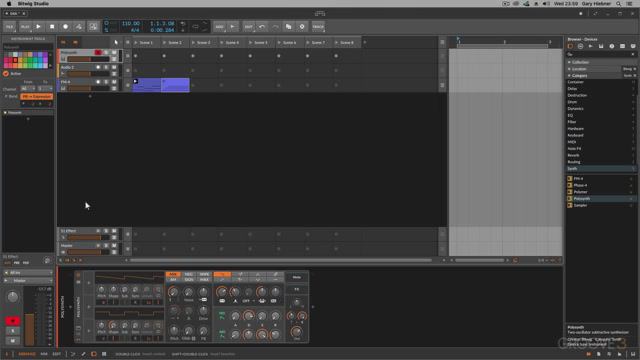Adjust the Audio 2 track volume fader
Screen dimensions: 640x360
pyautogui.click(x=88, y=74)
